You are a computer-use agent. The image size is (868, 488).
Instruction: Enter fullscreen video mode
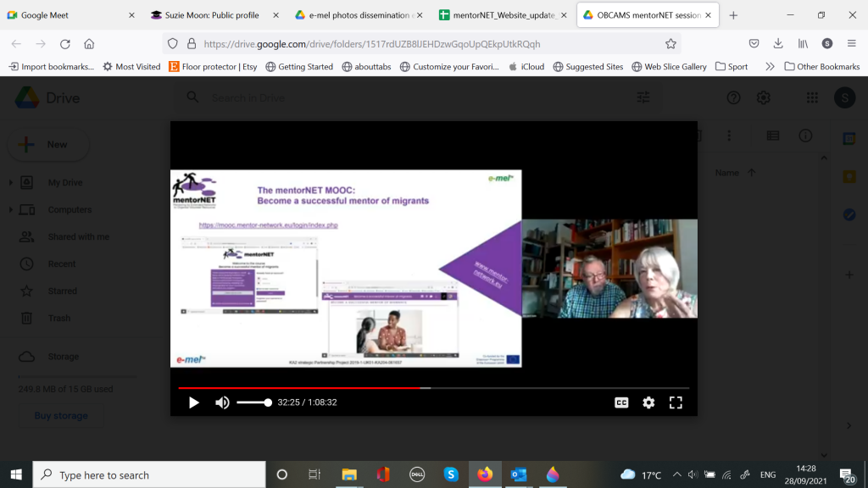pos(676,402)
